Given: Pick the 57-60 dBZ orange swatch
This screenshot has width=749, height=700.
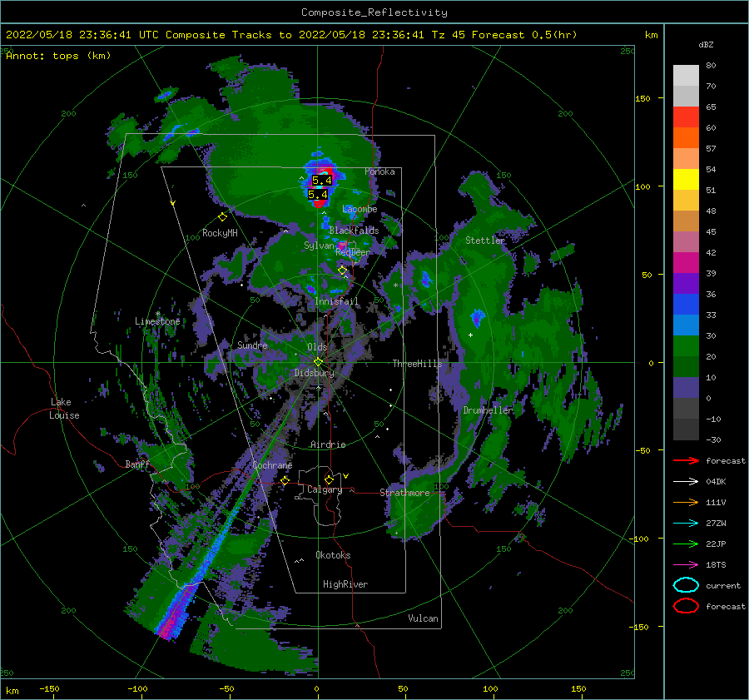Looking at the screenshot, I should click(686, 138).
